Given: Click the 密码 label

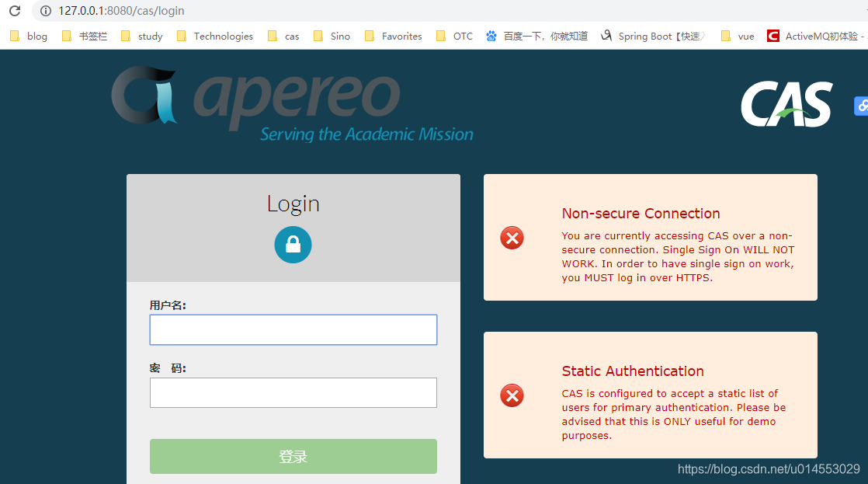Looking at the screenshot, I should [x=168, y=368].
